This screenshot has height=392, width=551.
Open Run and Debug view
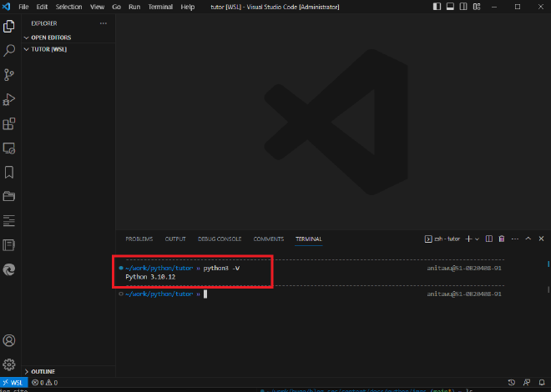tap(9, 99)
